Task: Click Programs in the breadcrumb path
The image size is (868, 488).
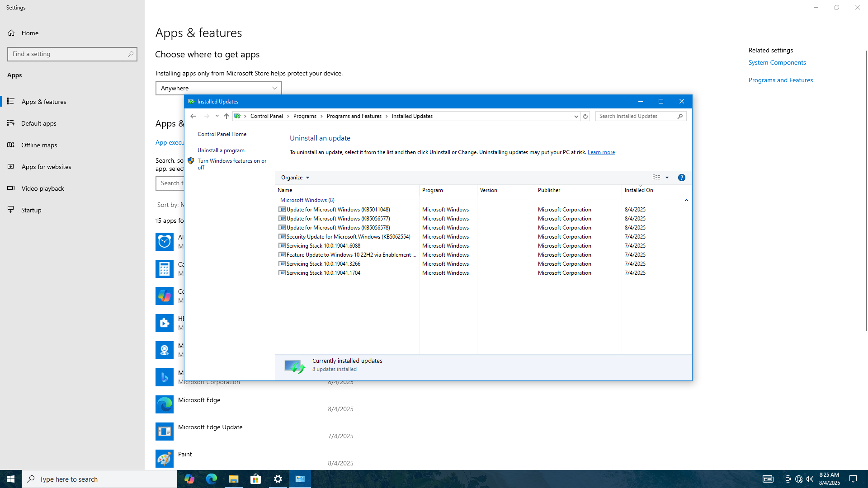Action: point(305,116)
